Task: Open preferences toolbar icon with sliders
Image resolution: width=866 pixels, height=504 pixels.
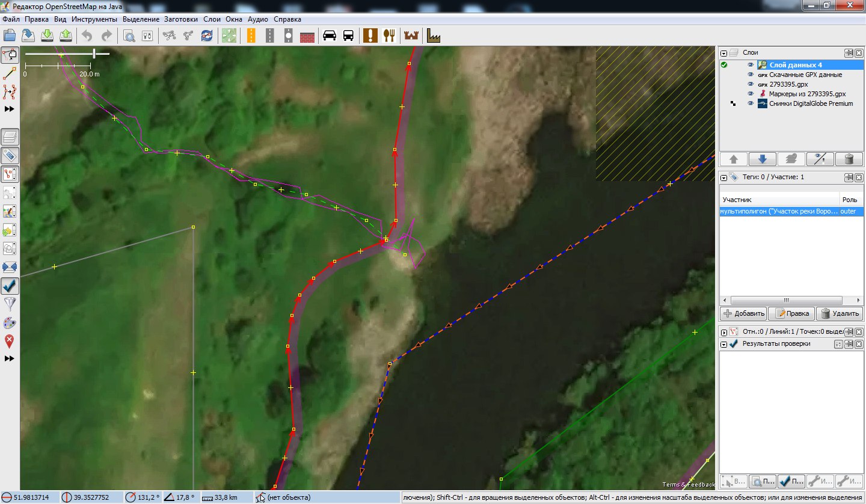Action: click(147, 35)
